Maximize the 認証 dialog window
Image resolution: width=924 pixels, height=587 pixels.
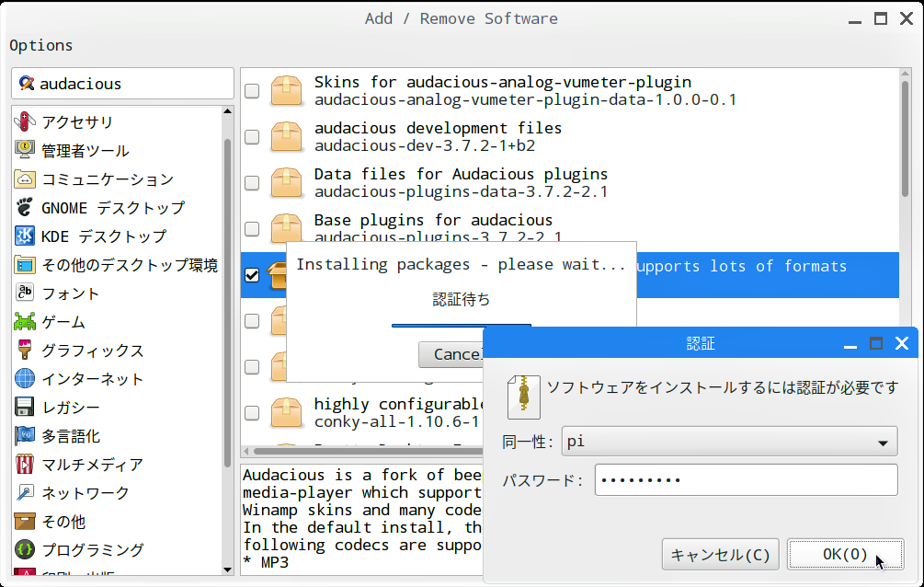(x=875, y=343)
